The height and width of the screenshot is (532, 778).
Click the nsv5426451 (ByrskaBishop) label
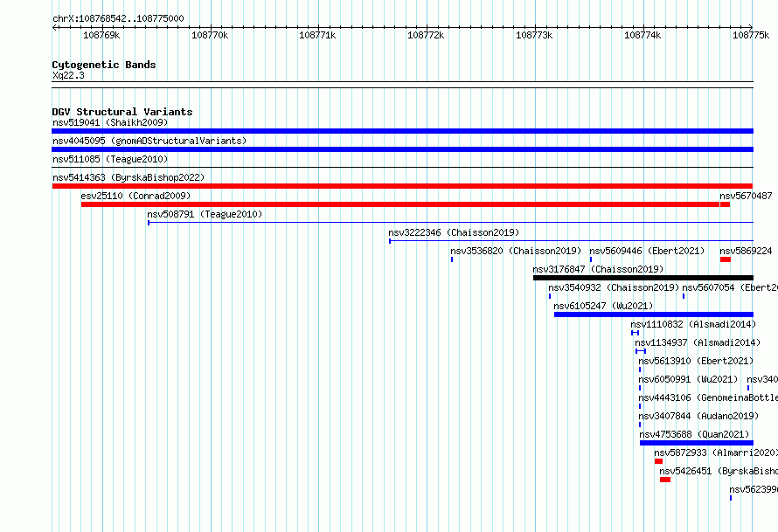[719, 471]
